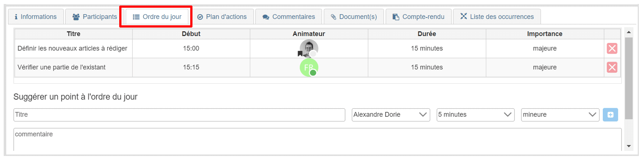Click the animator photo avatar at 15:00
The image size is (644, 160).
coord(309,48)
